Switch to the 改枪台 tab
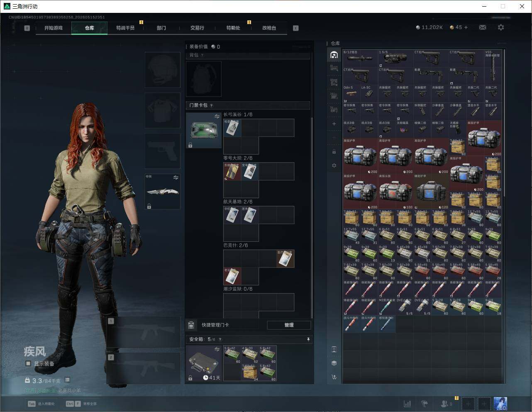Screen dimensions: 532x412 click(269, 28)
